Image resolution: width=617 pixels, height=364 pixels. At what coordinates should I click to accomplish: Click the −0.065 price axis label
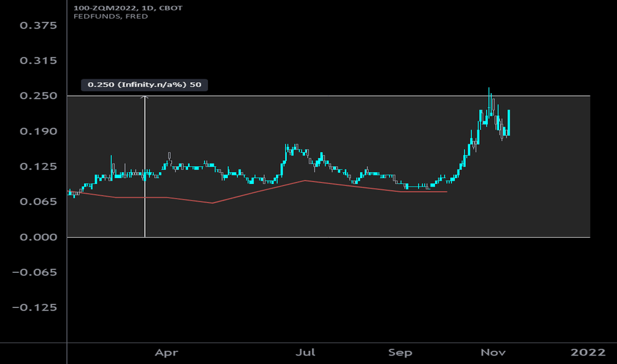[x=34, y=272]
